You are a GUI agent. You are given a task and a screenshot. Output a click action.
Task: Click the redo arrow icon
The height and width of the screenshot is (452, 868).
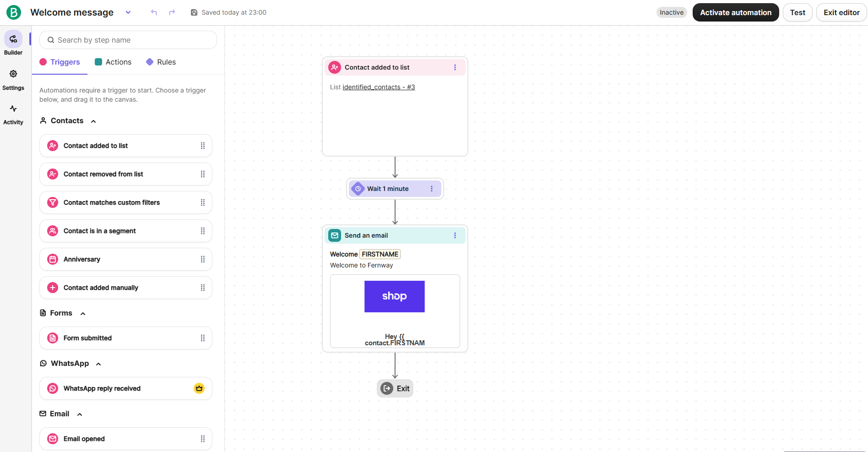[172, 12]
